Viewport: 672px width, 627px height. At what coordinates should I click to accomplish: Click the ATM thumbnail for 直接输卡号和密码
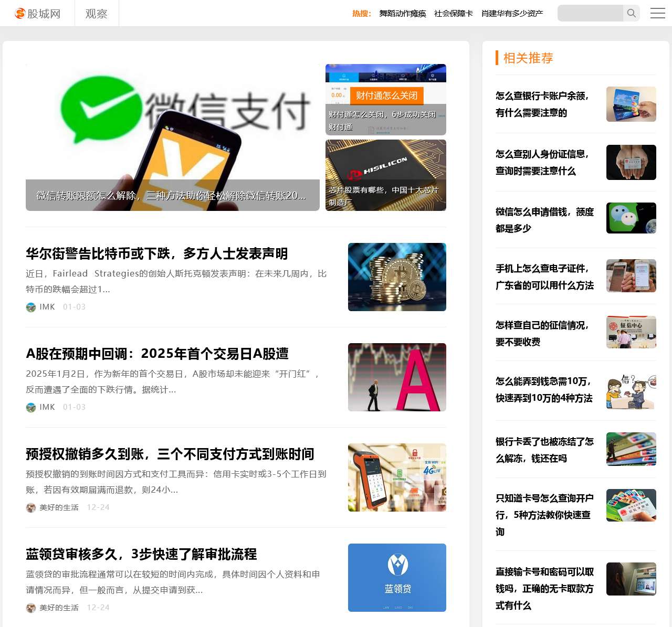[x=631, y=579]
